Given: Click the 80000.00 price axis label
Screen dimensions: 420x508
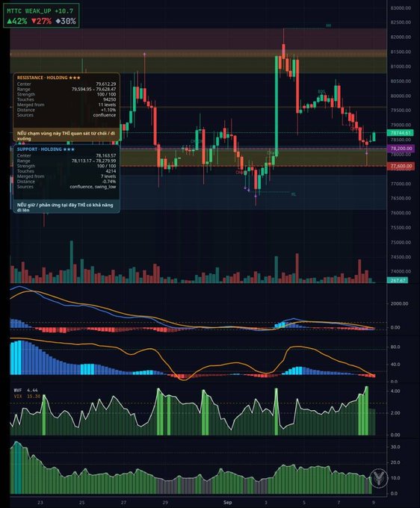Looking at the screenshot, I should tap(401, 96).
